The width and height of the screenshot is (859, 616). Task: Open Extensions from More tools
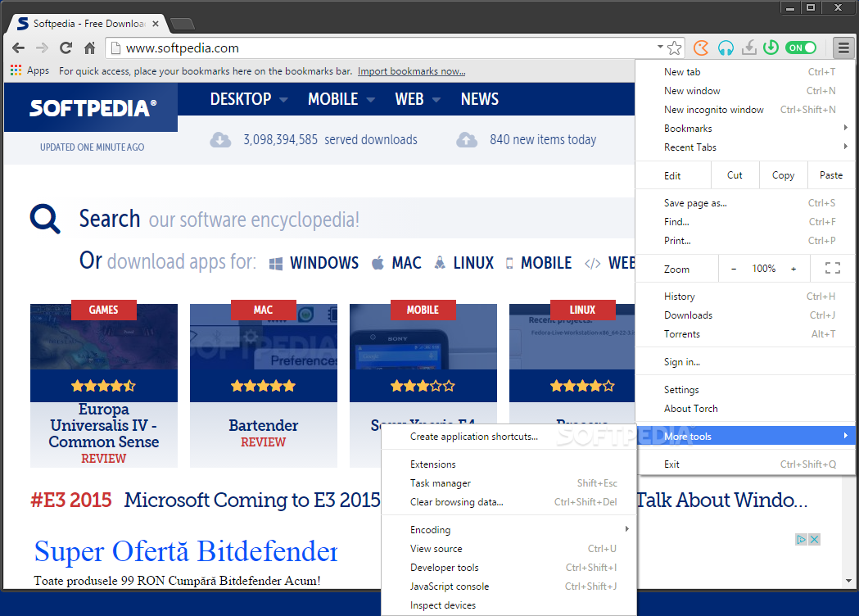pyautogui.click(x=509, y=464)
